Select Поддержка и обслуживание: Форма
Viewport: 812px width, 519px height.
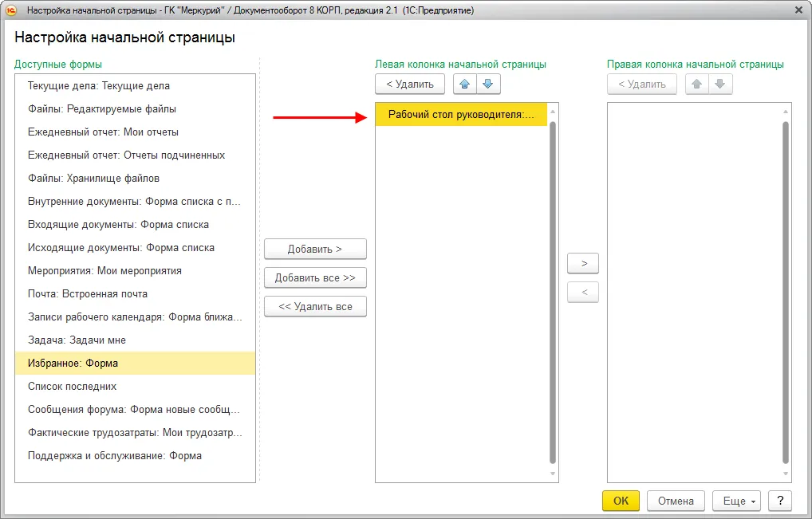point(135,455)
